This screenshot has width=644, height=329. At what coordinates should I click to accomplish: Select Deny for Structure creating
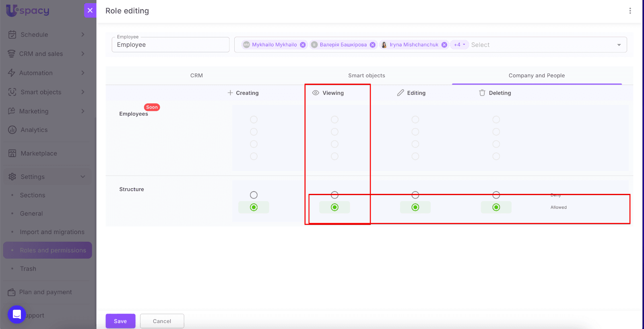coord(254,195)
